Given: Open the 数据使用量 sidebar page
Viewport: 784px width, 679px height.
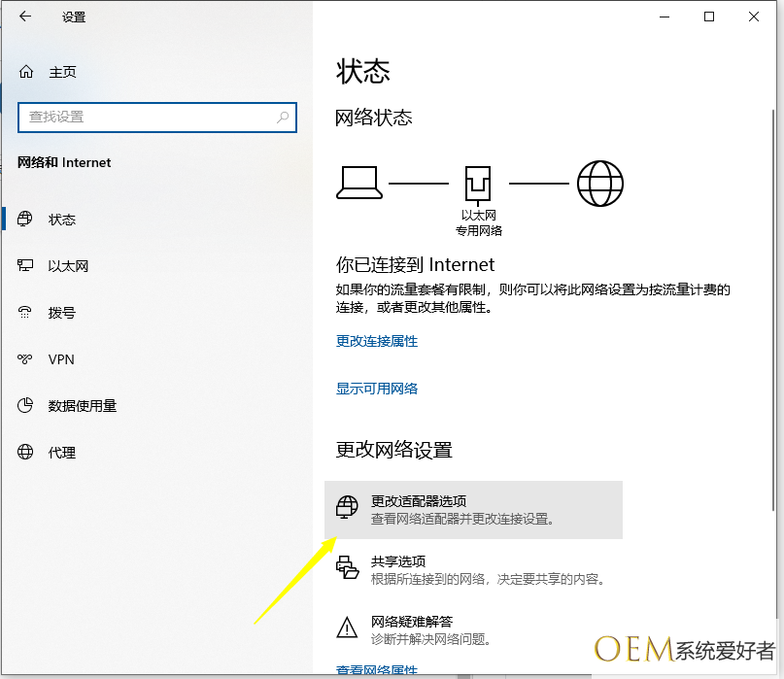Looking at the screenshot, I should (x=83, y=406).
